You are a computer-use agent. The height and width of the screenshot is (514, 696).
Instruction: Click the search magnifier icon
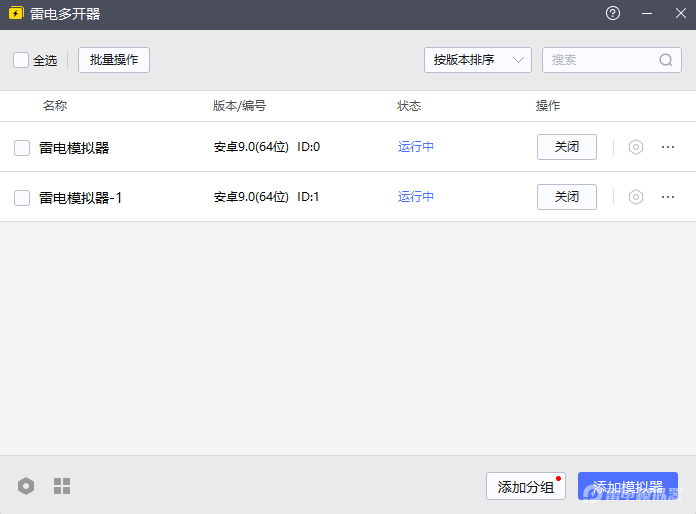tap(665, 60)
